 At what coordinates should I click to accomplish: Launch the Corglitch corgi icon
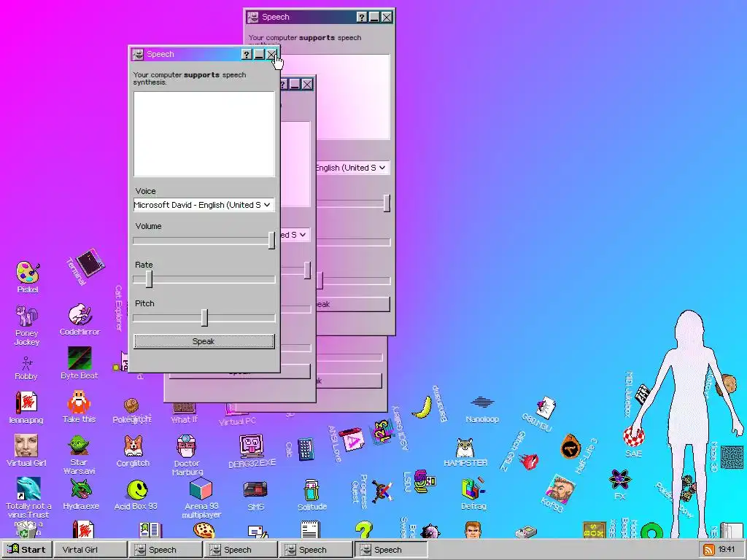pyautogui.click(x=133, y=446)
